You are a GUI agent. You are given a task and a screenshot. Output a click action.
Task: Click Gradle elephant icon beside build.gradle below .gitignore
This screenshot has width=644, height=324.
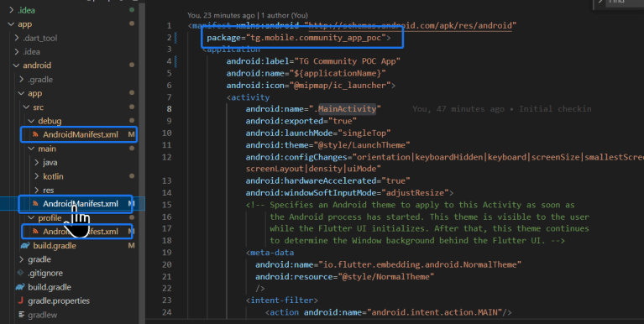[x=20, y=287]
